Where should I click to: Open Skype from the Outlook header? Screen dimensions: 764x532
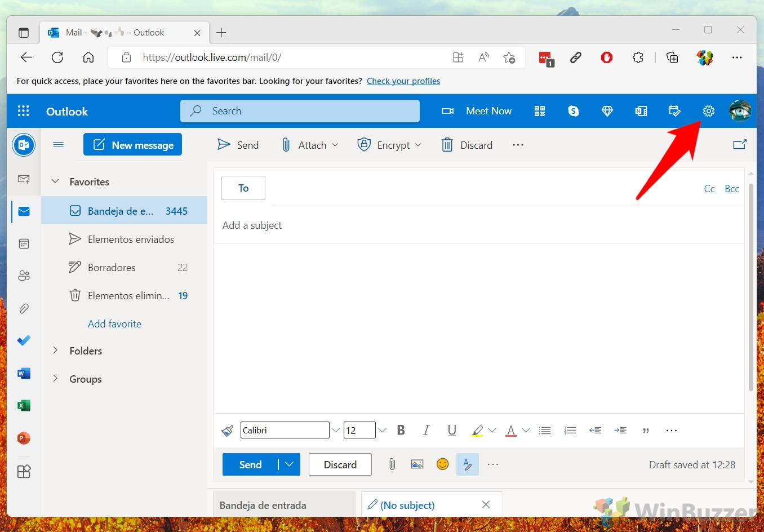click(x=574, y=111)
